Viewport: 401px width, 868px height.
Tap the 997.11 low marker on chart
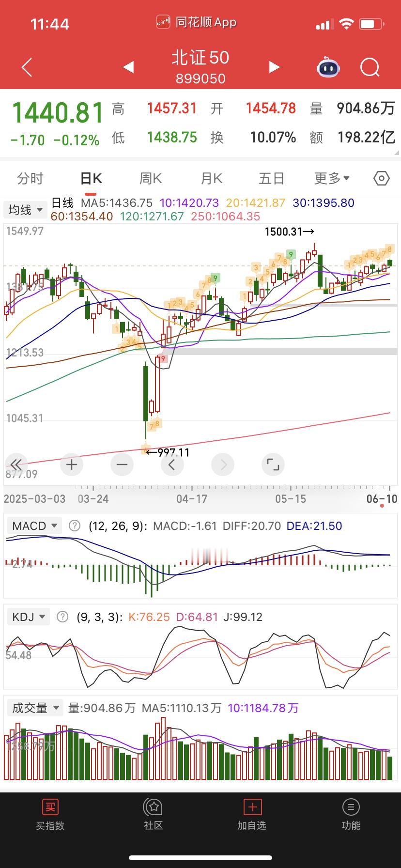point(168,452)
